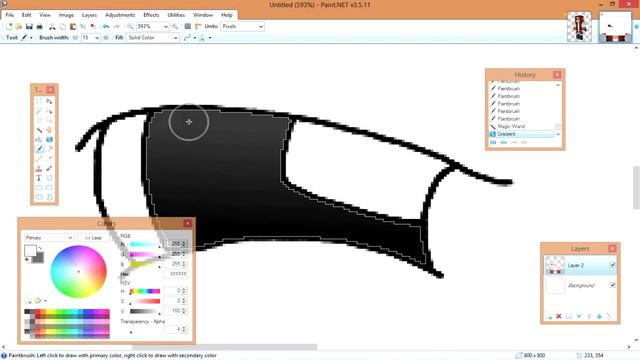This screenshot has width=640, height=360.
Task: Click the Print toolbar icon
Action: point(39,27)
